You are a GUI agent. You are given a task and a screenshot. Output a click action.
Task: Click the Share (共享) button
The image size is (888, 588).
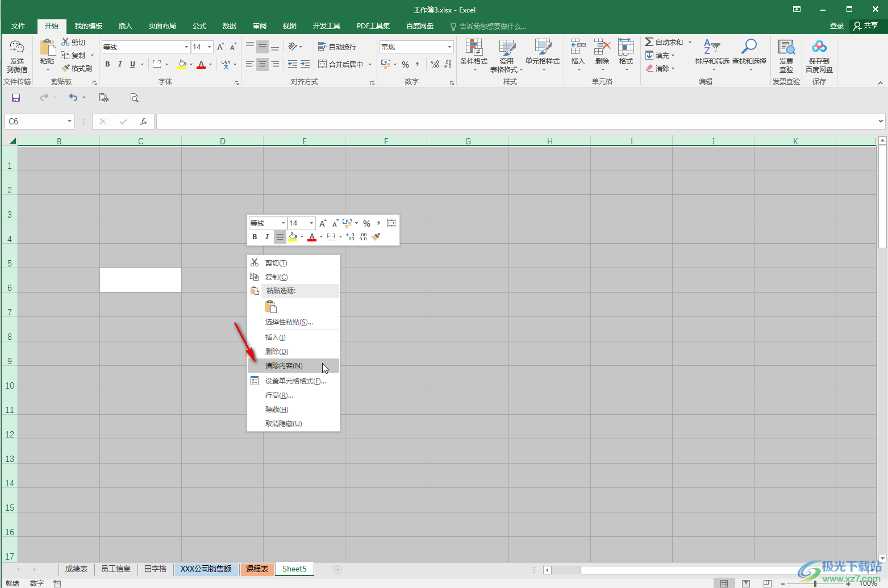point(866,26)
